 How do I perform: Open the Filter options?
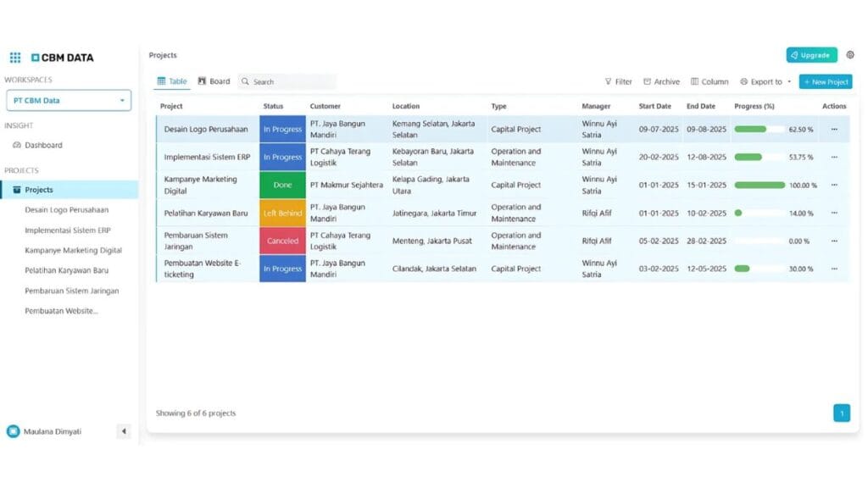(618, 81)
